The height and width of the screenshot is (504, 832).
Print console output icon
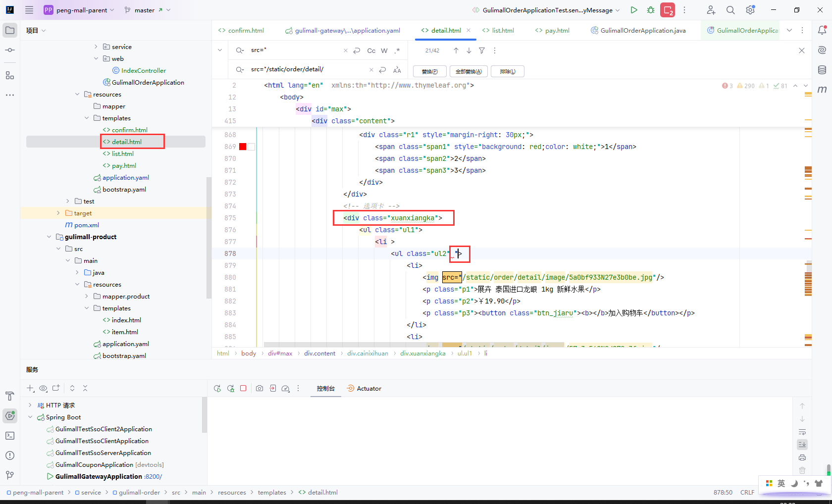point(802,457)
